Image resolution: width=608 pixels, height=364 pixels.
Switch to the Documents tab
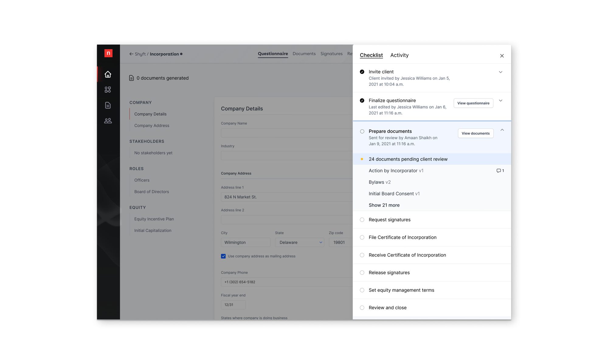304,54
